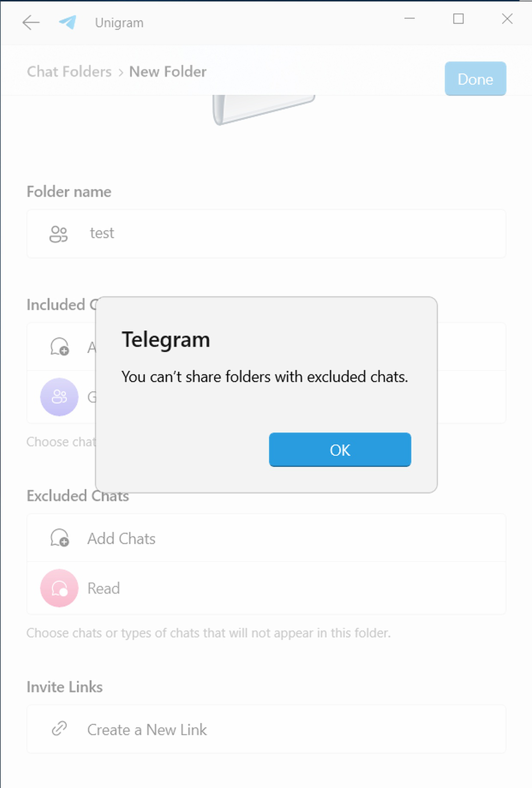Go back using the arrow icon

pos(31,22)
